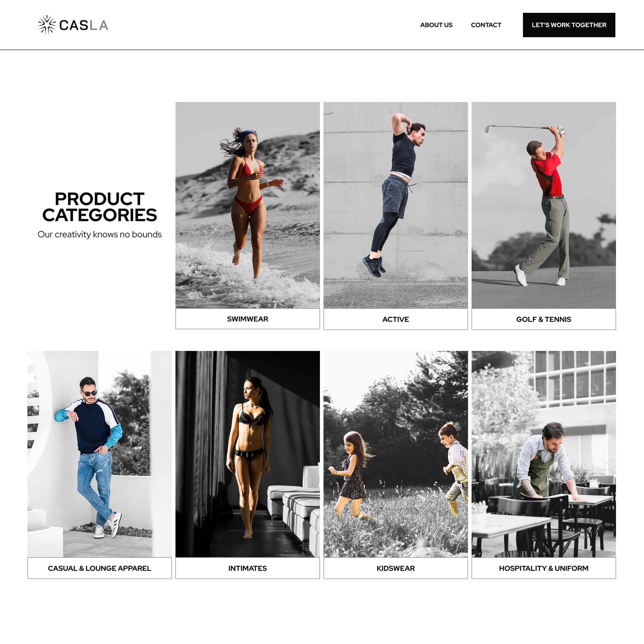Open the About Us menu item
Viewport: 644px width, 644px height.
[436, 25]
